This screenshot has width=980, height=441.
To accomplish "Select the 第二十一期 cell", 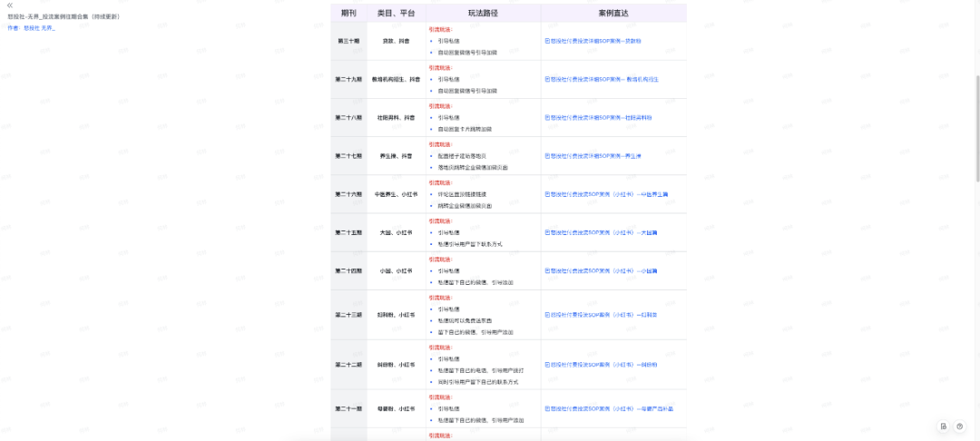I will coord(348,408).
